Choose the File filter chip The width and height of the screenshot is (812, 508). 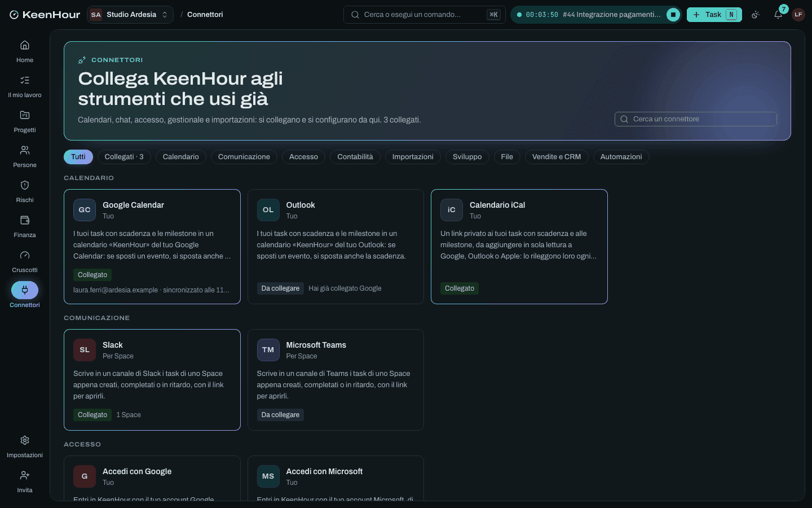coord(507,157)
